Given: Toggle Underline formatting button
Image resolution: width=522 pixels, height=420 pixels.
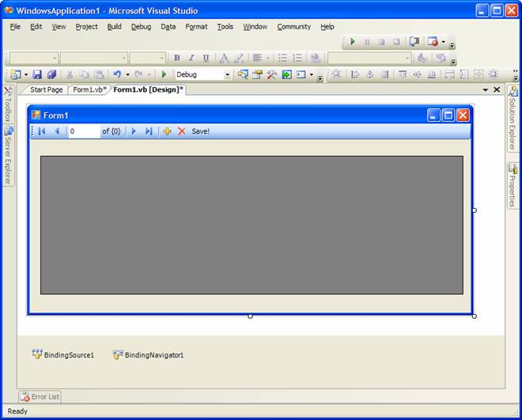Looking at the screenshot, I should [206, 58].
